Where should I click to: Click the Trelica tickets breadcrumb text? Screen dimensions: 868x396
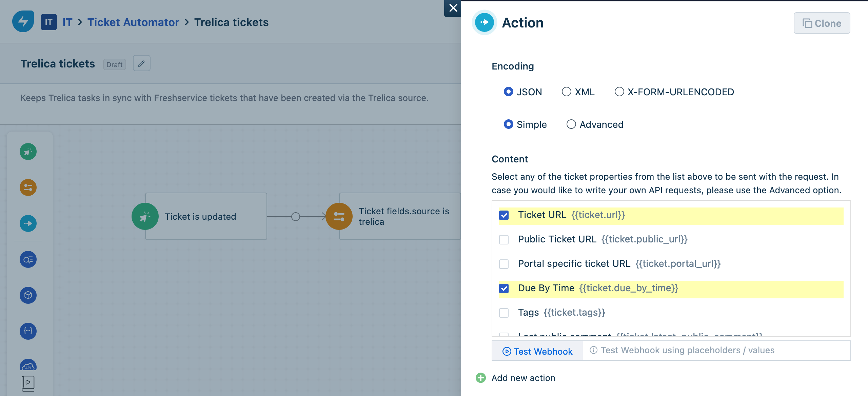(231, 22)
